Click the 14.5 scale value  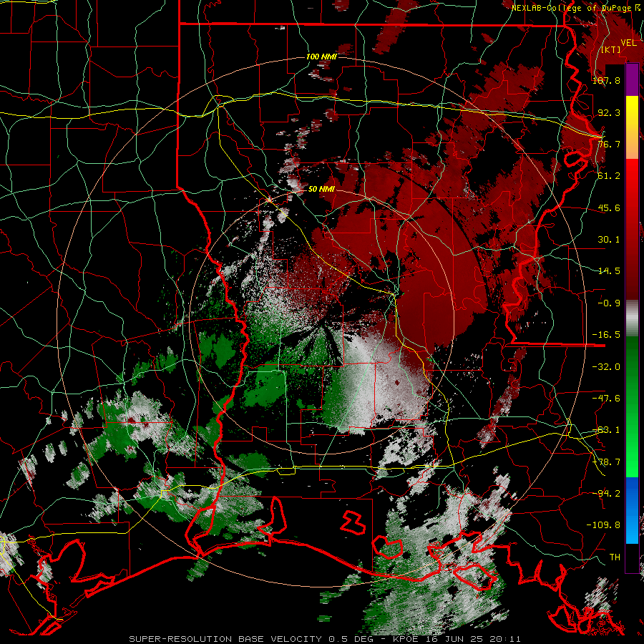[609, 271]
